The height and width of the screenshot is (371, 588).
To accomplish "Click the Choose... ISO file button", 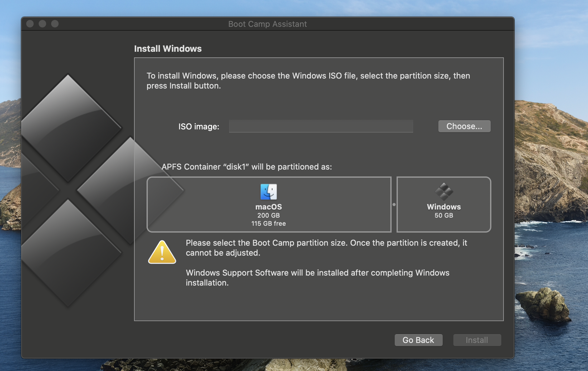I will 464,126.
